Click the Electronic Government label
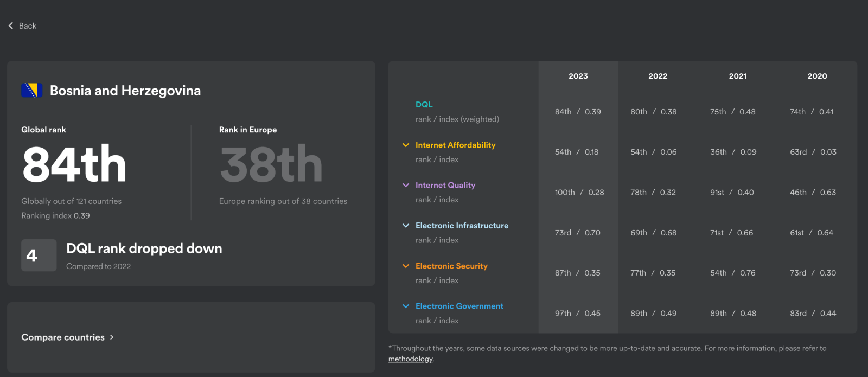 point(459,306)
